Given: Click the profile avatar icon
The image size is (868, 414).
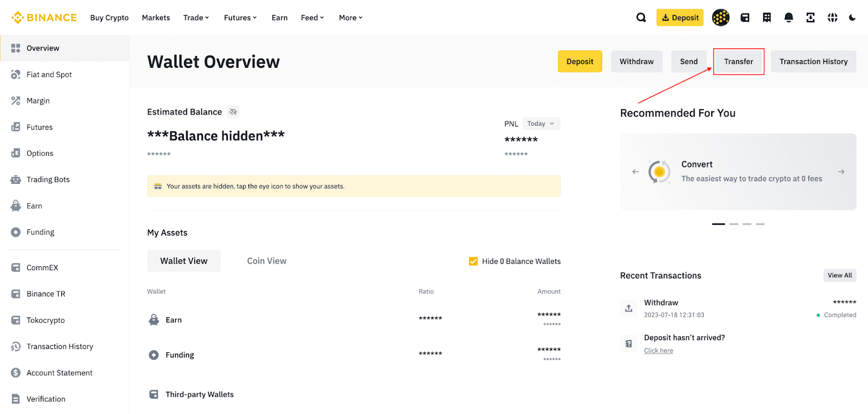Looking at the screenshot, I should point(720,18).
